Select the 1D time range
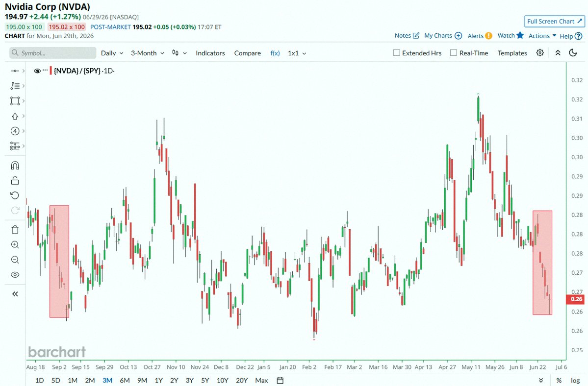Viewport: 588px width, 386px height. tap(39, 381)
